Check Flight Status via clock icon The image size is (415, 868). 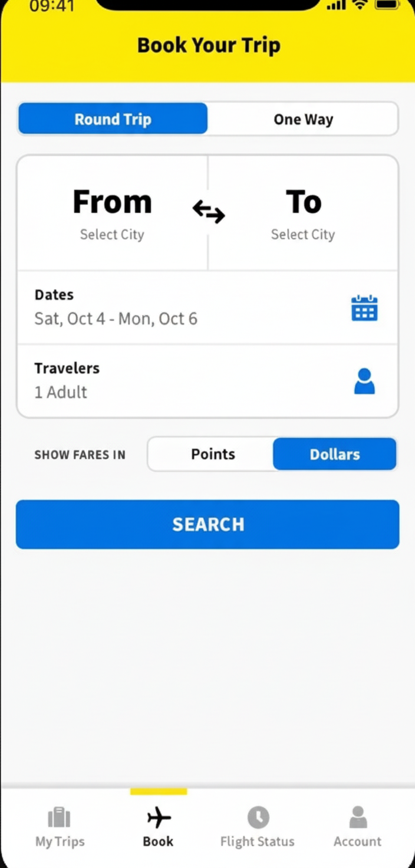click(x=257, y=817)
